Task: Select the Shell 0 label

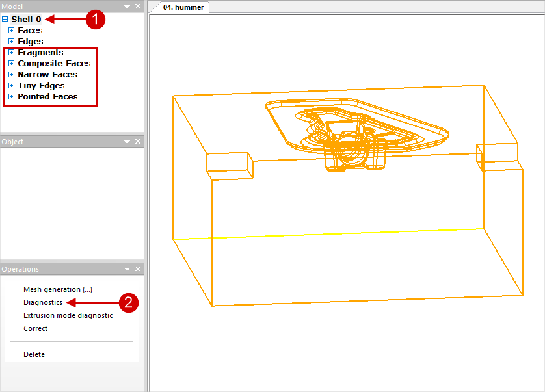Action: pos(26,20)
